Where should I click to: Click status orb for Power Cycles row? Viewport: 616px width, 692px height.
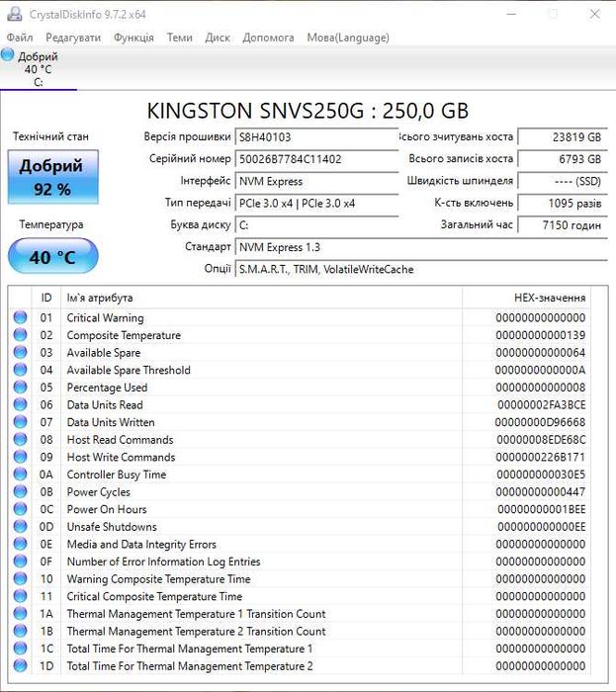[x=21, y=491]
